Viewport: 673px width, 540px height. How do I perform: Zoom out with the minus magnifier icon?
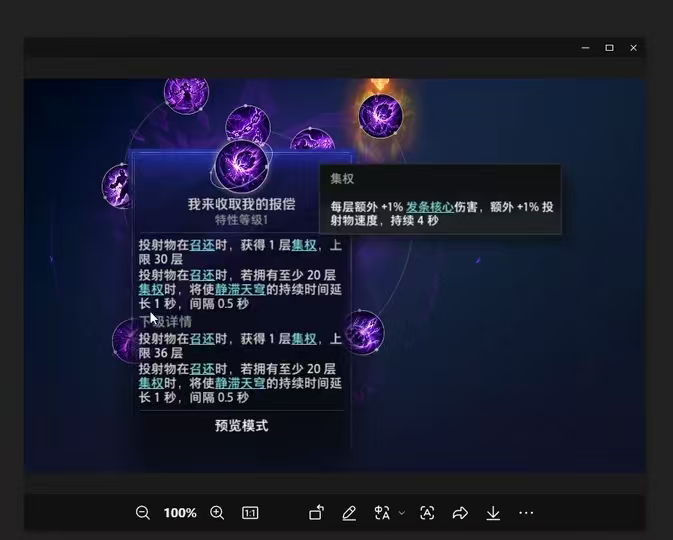point(142,513)
